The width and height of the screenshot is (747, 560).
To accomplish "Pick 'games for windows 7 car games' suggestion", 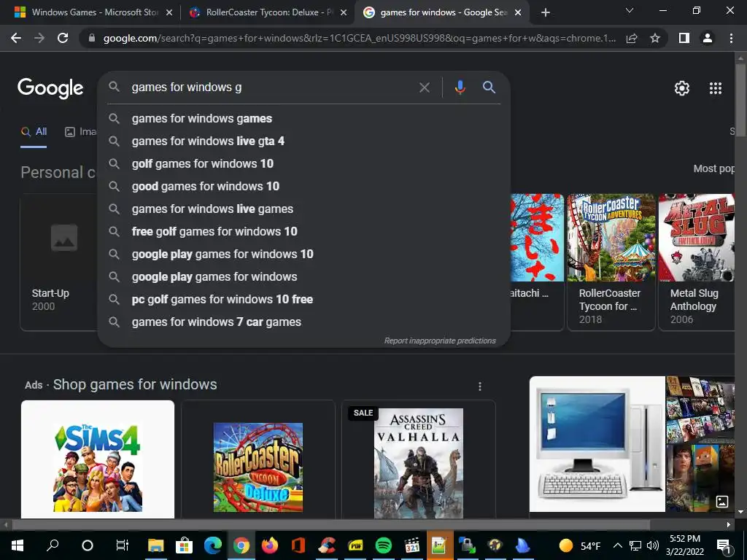I will point(304,322).
